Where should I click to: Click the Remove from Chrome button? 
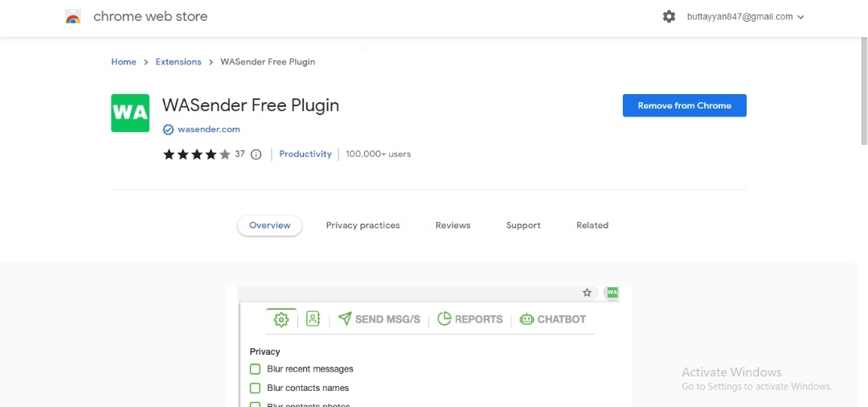684,105
